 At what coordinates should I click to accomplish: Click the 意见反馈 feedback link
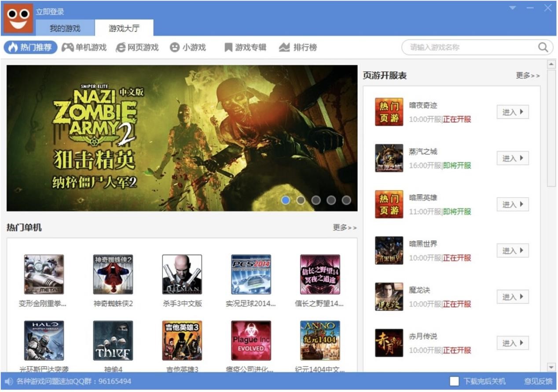coord(538,381)
